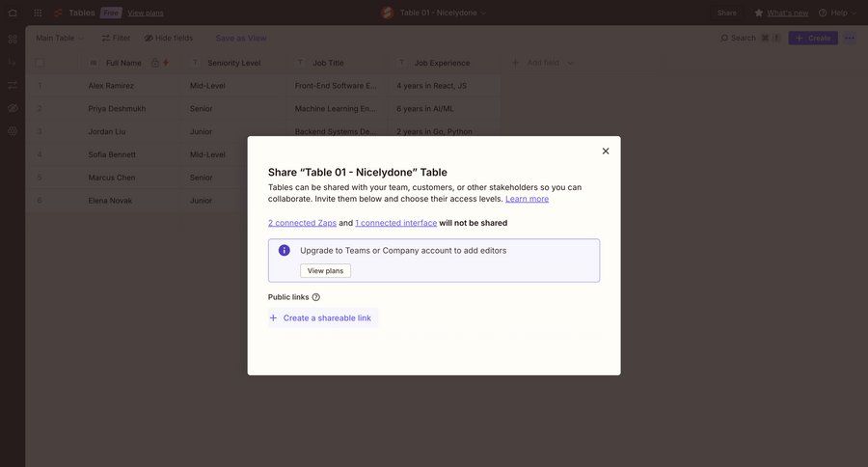Click the sidebar hidden eye icon
868x467 pixels.
click(x=13, y=108)
